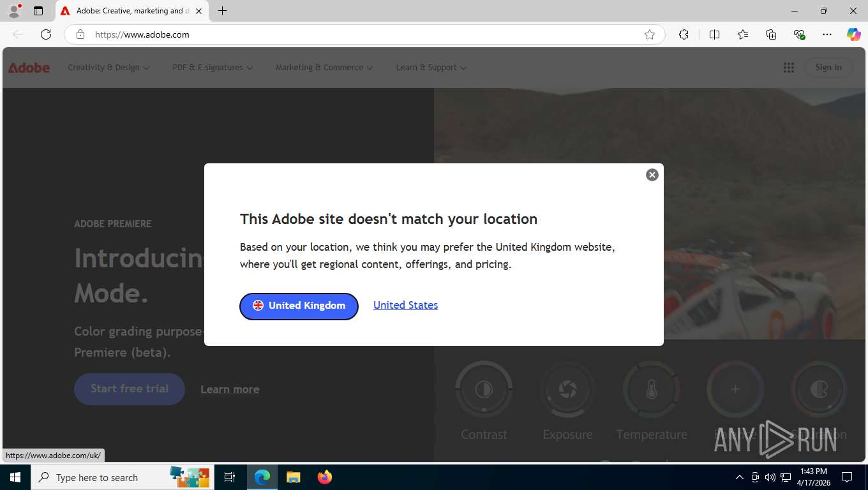Screen dimensions: 868x490
Task: Click Start free trial button
Action: coord(130,389)
